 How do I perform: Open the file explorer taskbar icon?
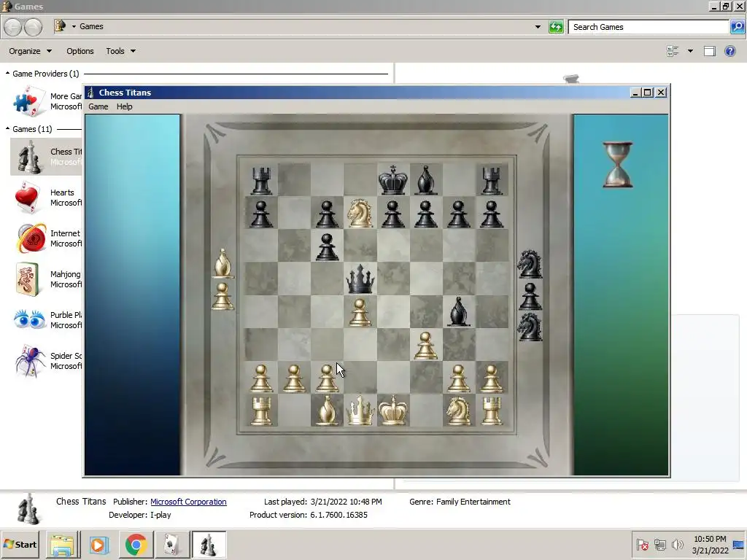tap(63, 545)
